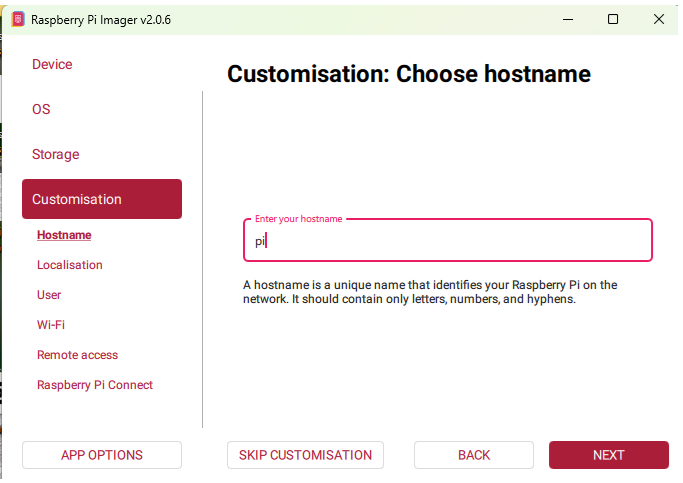
Task: Click the Raspberry Pi Imager title bar icon
Action: (18, 19)
